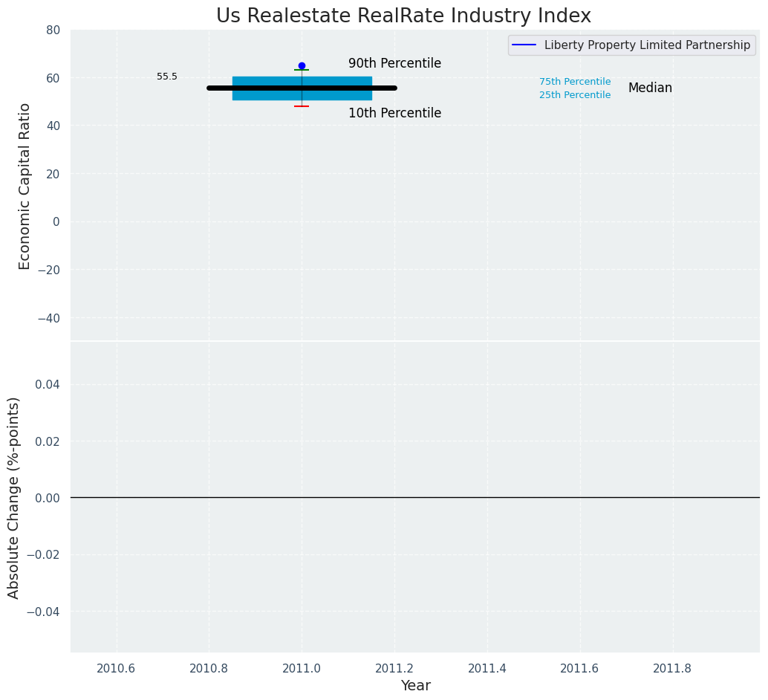The image size is (768, 700).
Task: Click the 'Median' annotation label
Action: point(650,88)
